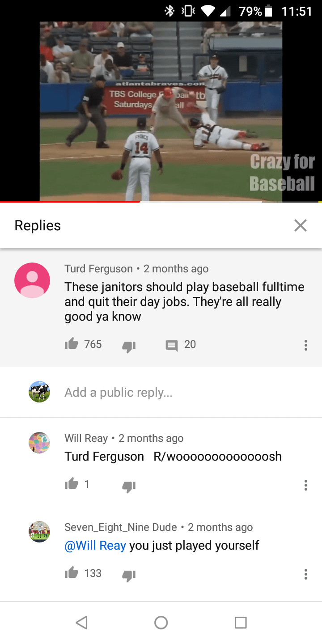The image size is (322, 644).
Task: Open more options for Seven_Eight_Nine Dude's reply
Action: point(305,574)
